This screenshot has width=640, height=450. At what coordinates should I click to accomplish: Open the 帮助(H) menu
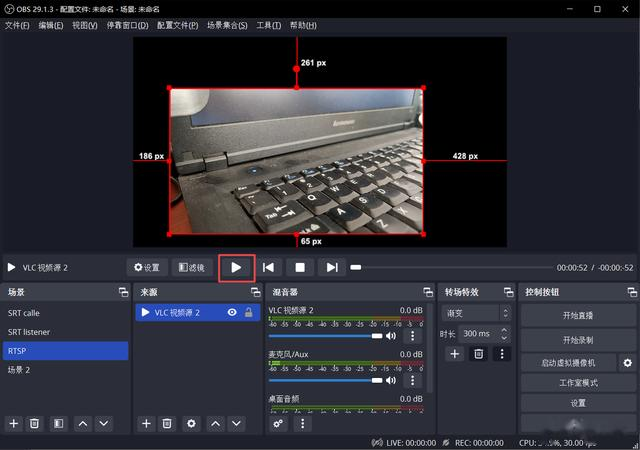click(x=303, y=25)
